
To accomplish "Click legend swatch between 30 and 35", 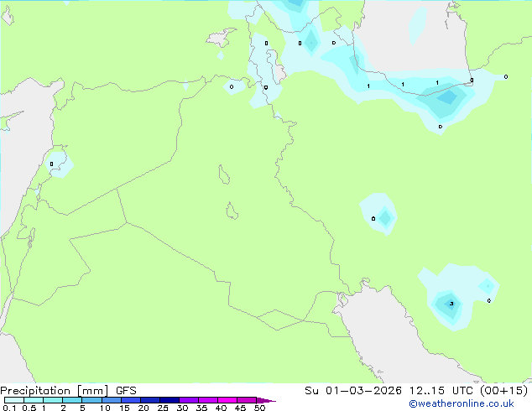I will (x=189, y=400).
